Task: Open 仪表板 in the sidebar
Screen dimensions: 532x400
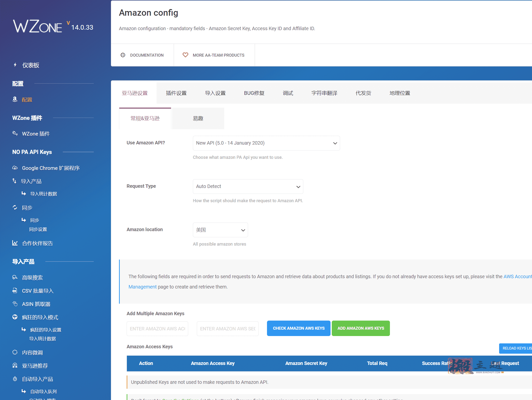Action: (x=31, y=65)
